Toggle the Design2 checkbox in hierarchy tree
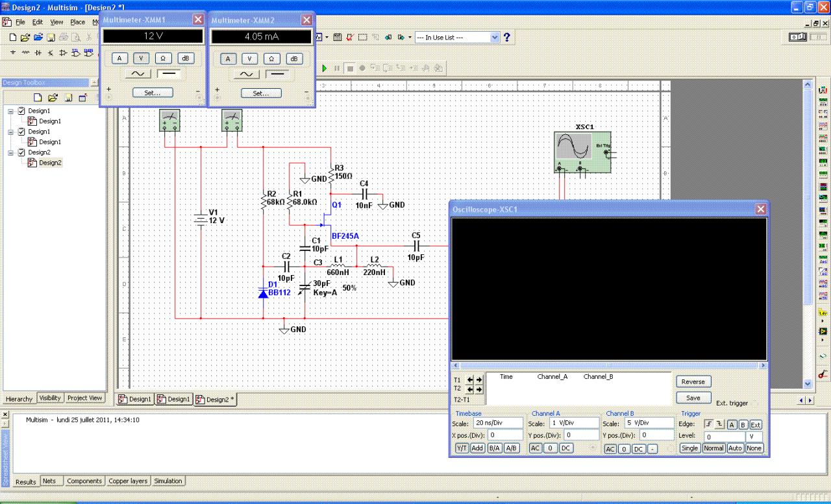Image resolution: width=831 pixels, height=504 pixels. pos(21,152)
